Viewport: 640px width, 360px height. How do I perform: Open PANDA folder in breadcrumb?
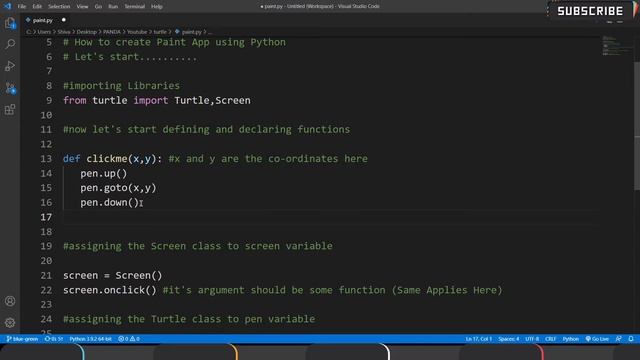tap(112, 32)
